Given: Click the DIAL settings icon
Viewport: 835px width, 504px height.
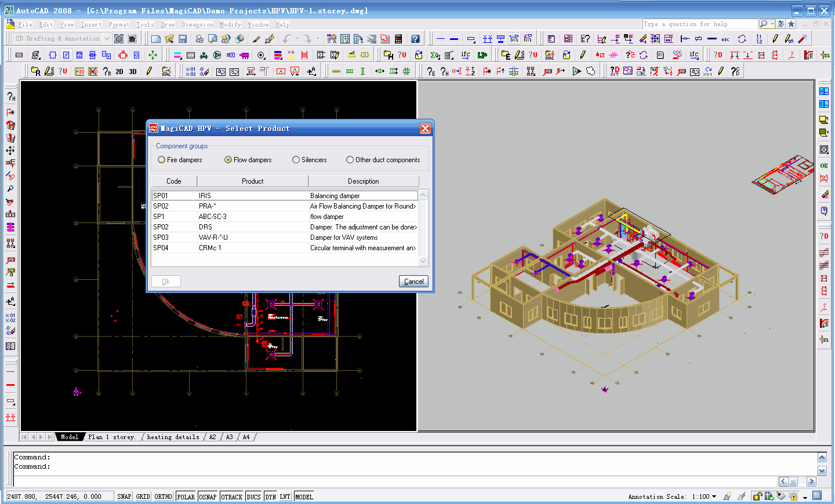Looking at the screenshot, I should (166, 71).
